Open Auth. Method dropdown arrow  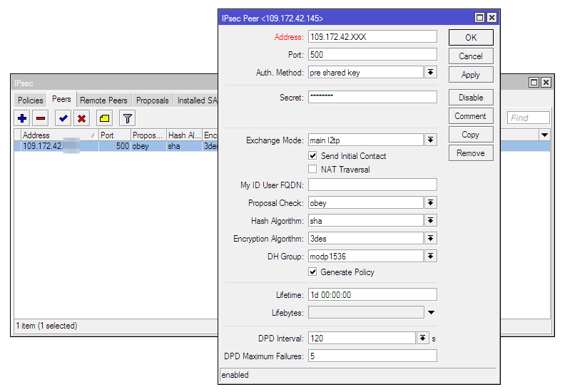[x=431, y=73]
